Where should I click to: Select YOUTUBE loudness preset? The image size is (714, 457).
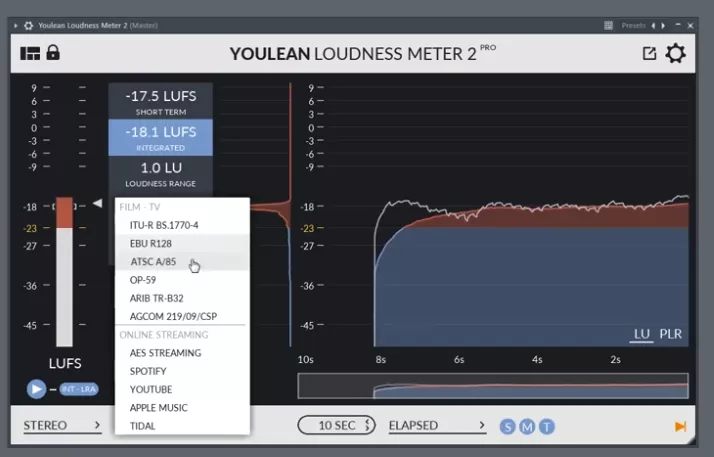click(182, 390)
